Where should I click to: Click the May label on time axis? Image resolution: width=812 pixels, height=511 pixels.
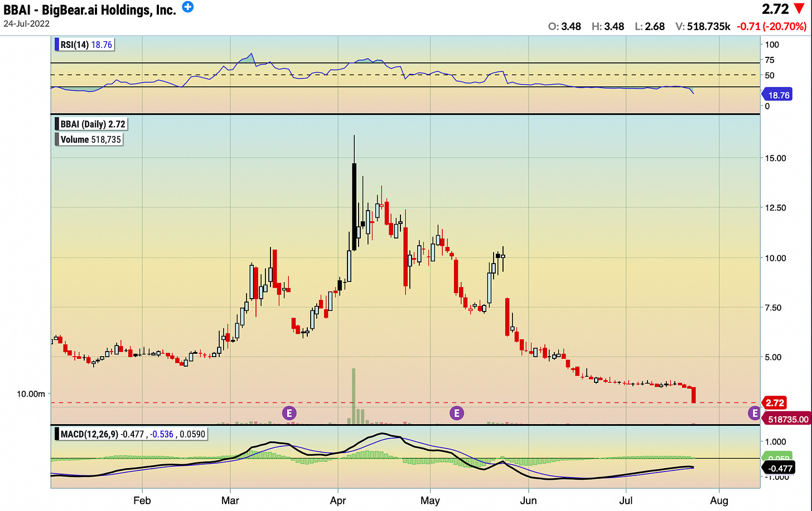(x=430, y=500)
